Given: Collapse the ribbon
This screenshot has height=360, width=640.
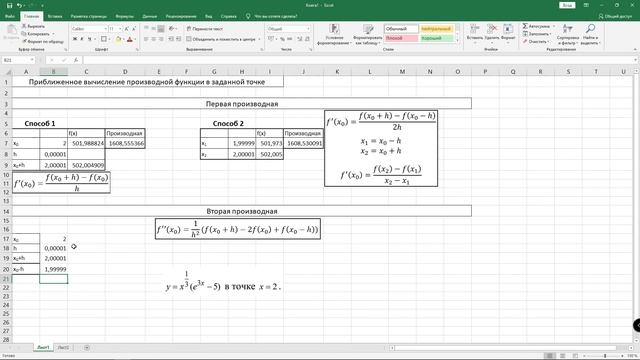Looking at the screenshot, I should click(x=635, y=49).
